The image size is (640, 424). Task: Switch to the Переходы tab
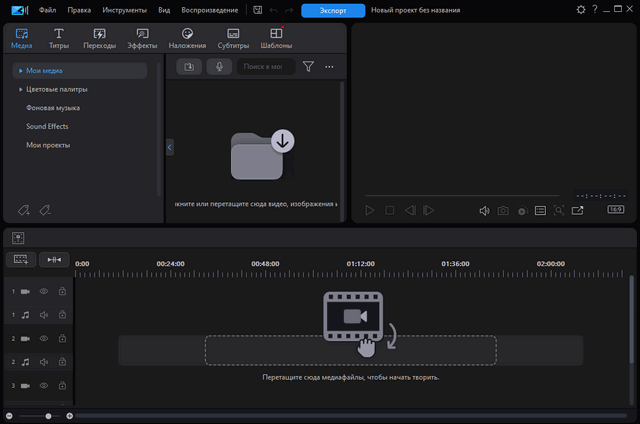(x=100, y=38)
